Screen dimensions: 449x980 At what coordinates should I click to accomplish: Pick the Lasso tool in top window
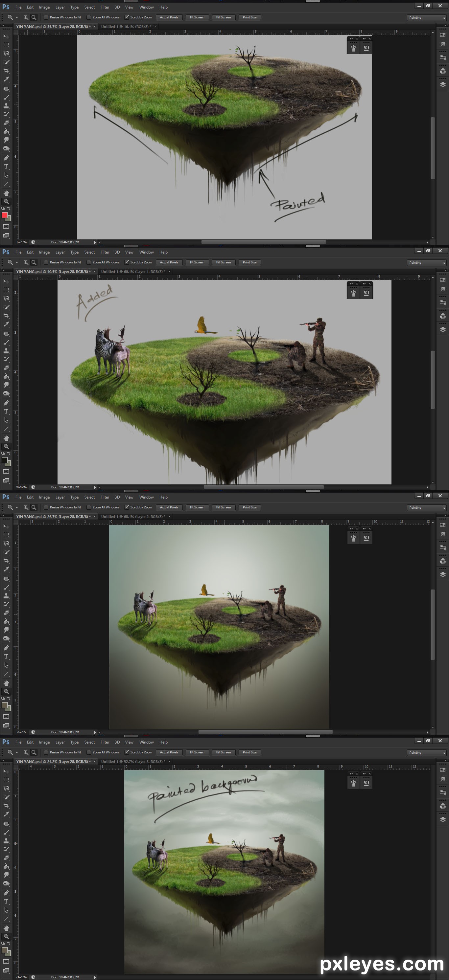coord(6,54)
